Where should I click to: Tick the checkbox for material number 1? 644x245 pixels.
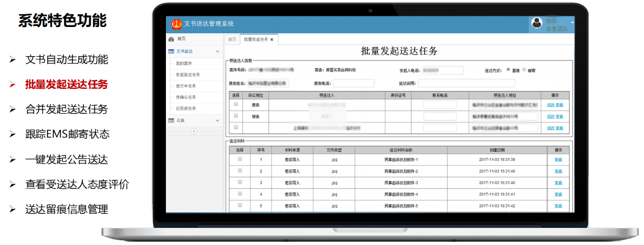tap(240, 159)
